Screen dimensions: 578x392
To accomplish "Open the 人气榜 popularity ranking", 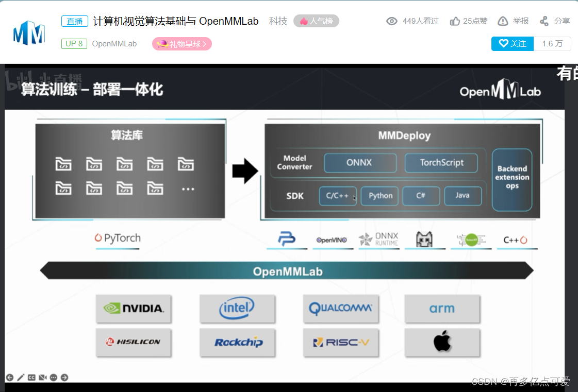I will pos(316,21).
